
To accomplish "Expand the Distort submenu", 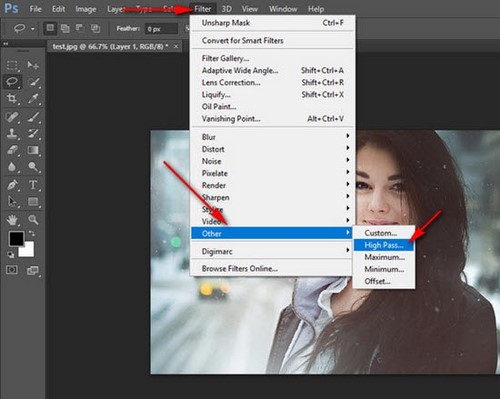I will coord(273,149).
